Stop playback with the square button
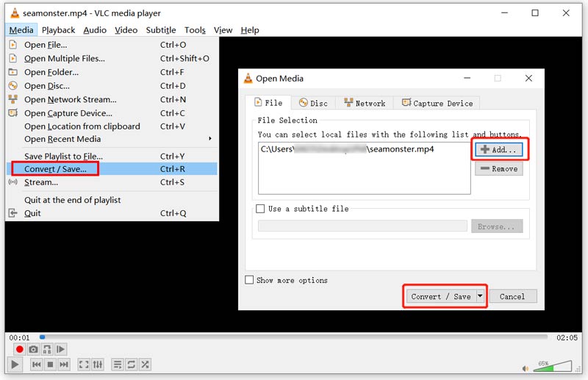Screen dimensions: 588x380 pyautogui.click(x=50, y=365)
